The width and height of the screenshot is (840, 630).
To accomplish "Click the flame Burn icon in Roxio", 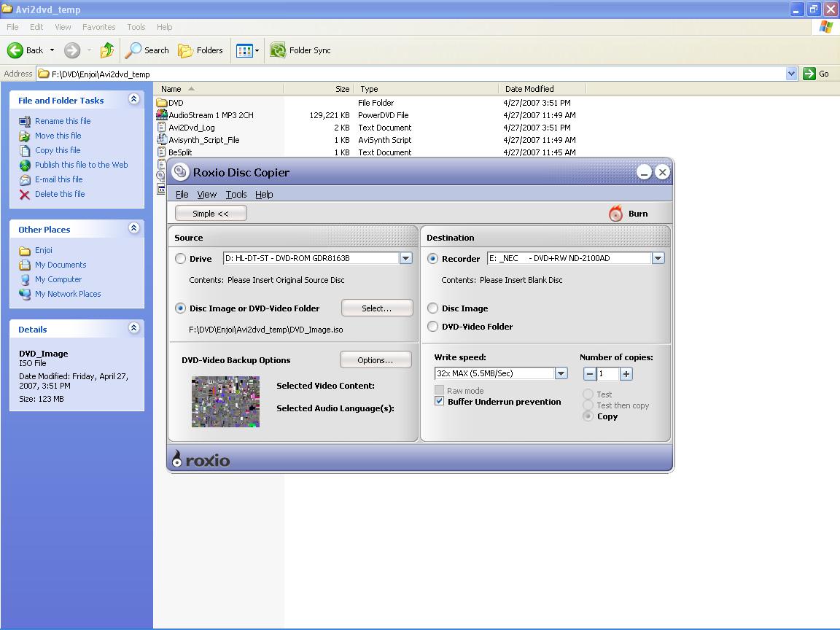I will (x=616, y=213).
